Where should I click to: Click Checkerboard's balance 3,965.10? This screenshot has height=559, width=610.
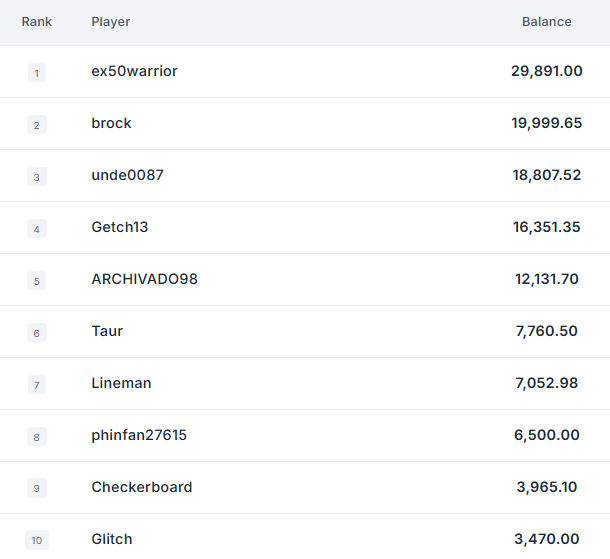[546, 487]
